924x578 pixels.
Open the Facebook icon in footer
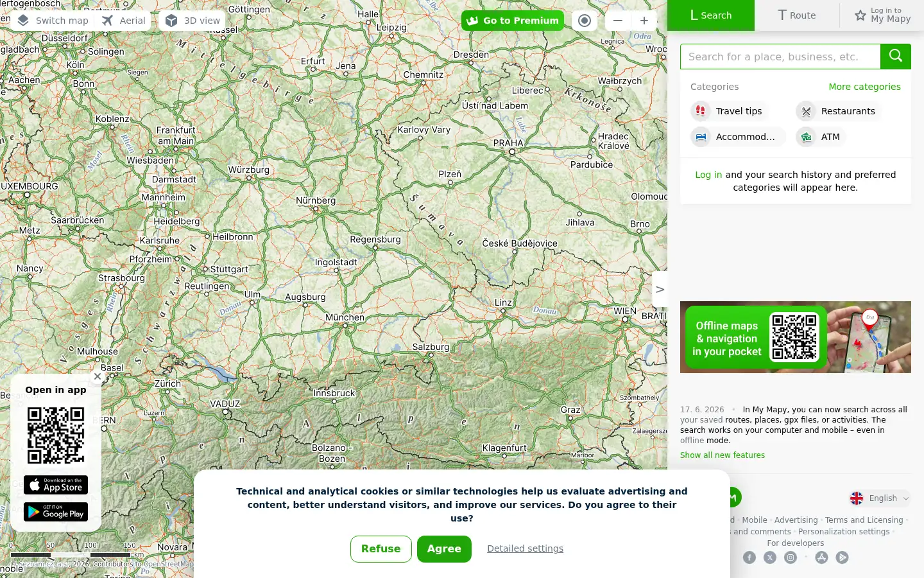749,557
